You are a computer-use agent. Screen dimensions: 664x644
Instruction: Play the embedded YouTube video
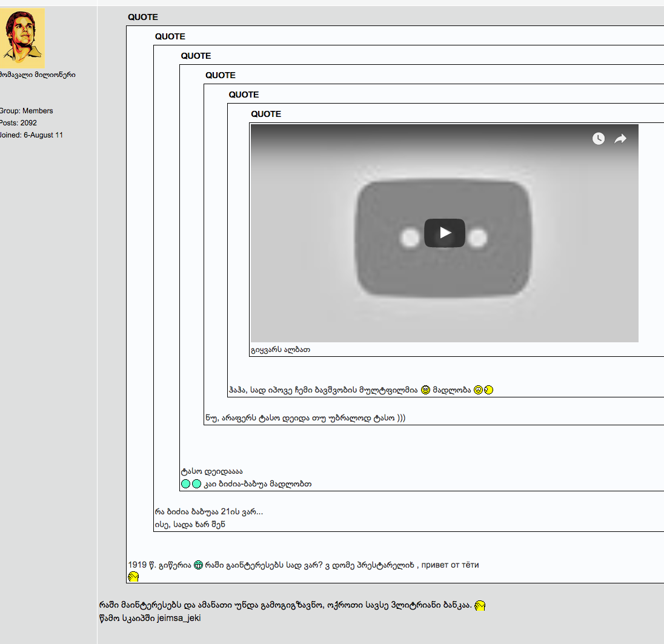click(x=444, y=233)
